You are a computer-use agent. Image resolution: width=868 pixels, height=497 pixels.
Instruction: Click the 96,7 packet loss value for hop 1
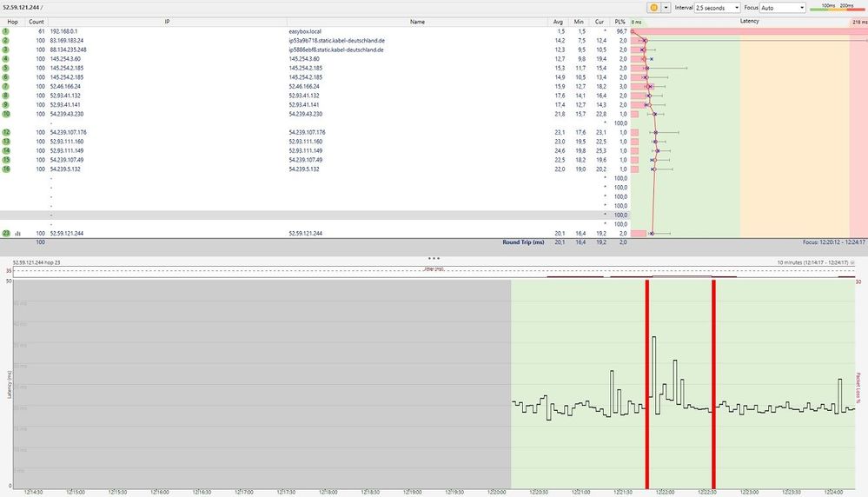coord(621,31)
